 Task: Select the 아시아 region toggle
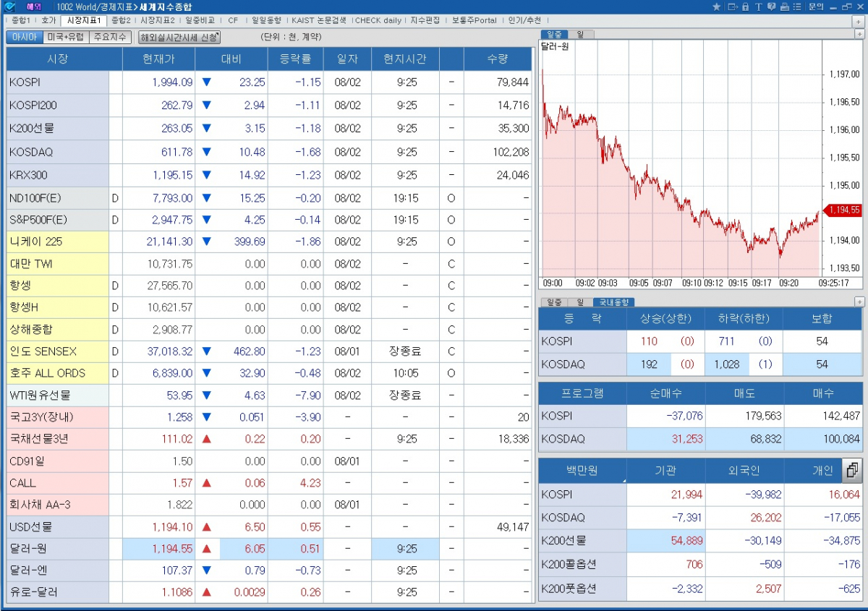[24, 37]
